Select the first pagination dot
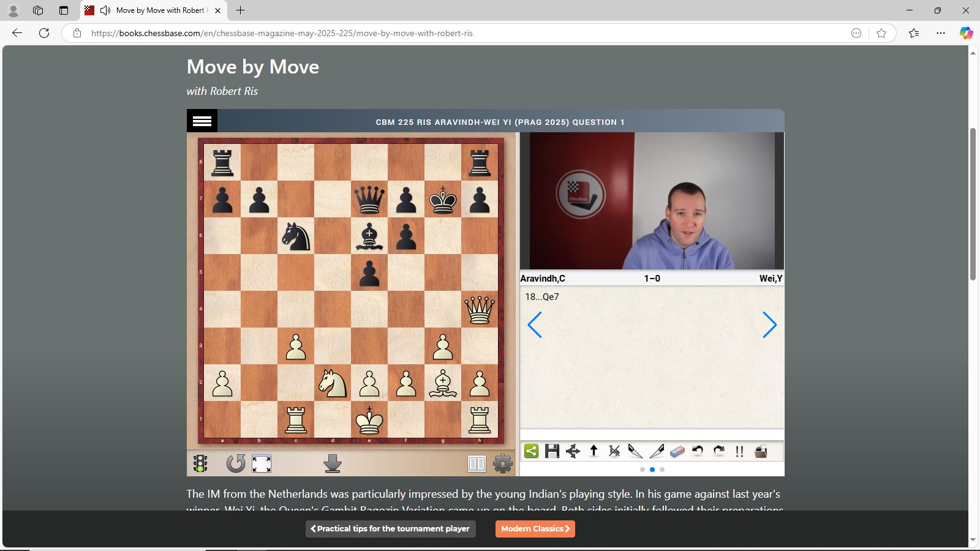The image size is (980, 551). [x=642, y=470]
